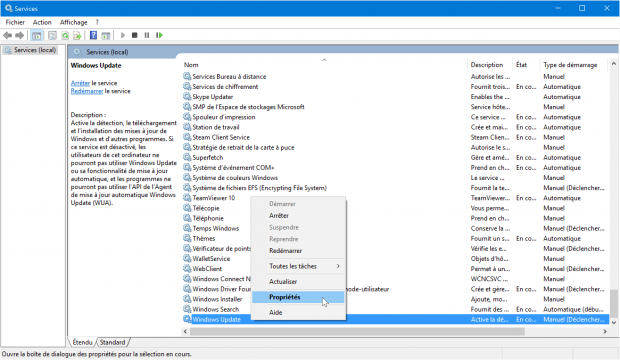
Task: Expand the Toutes les tâches submenu
Action: [x=299, y=266]
